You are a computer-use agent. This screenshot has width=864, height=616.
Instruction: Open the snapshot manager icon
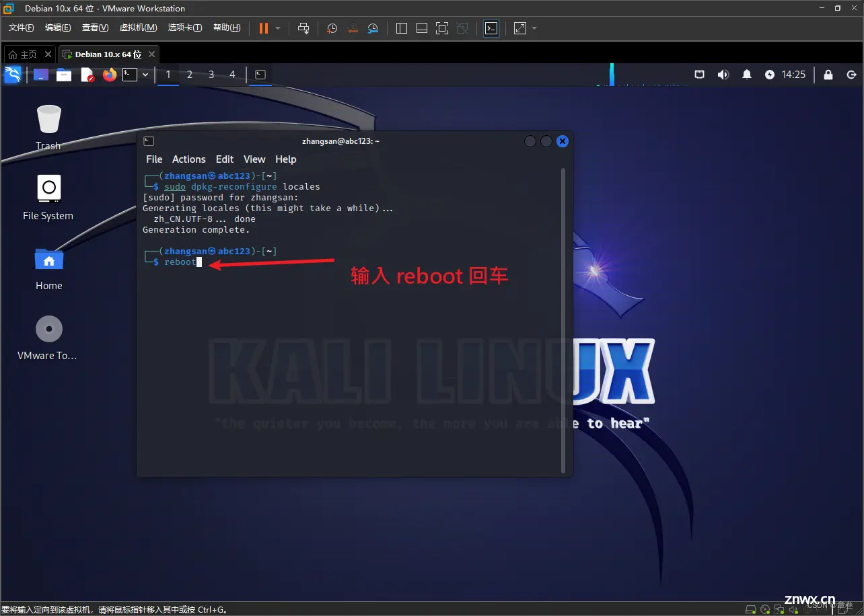point(373,28)
